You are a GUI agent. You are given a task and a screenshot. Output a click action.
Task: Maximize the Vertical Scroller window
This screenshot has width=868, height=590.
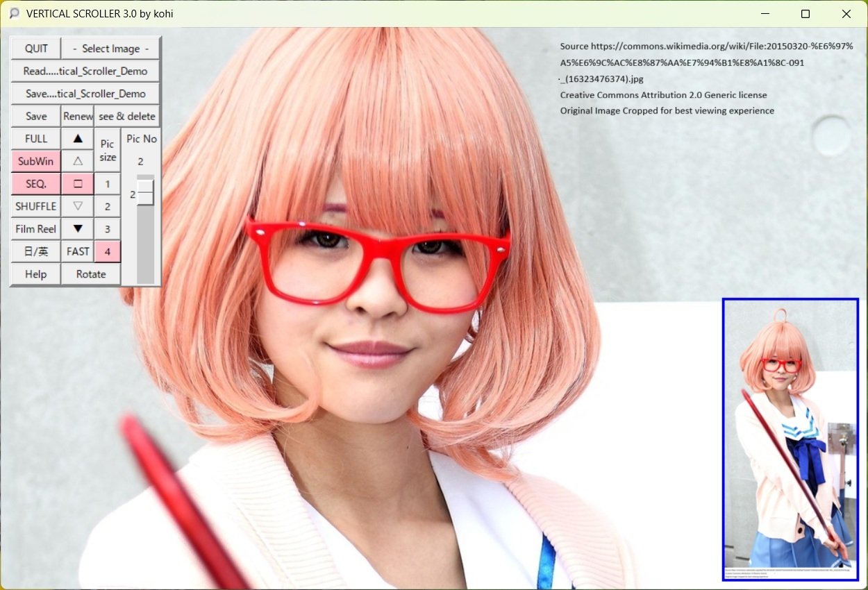point(806,14)
